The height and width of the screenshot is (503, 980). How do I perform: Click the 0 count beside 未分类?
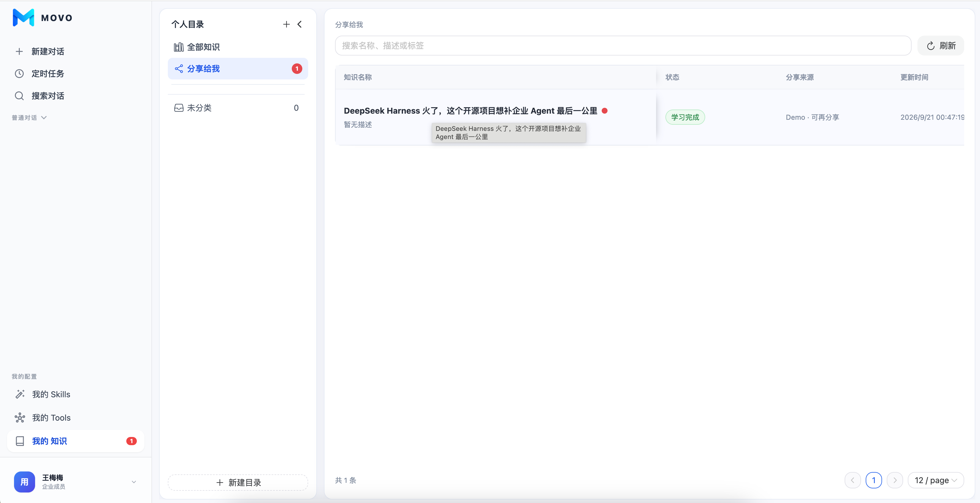(x=296, y=108)
